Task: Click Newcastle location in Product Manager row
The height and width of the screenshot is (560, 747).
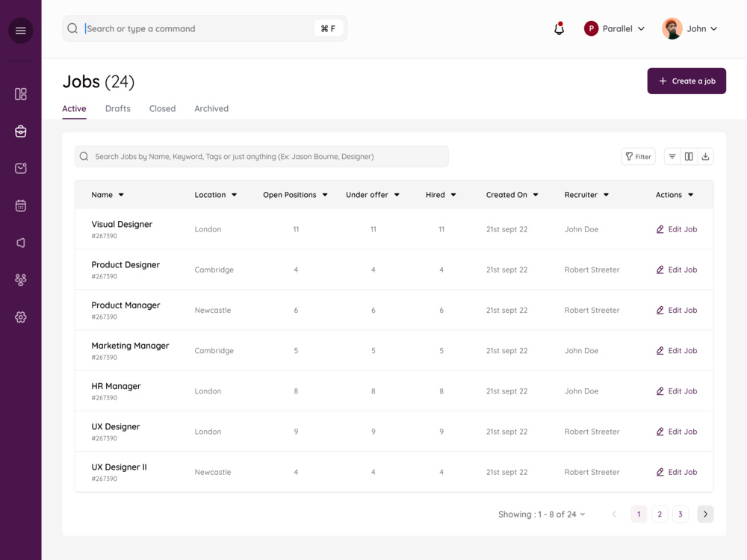Action: (x=212, y=310)
